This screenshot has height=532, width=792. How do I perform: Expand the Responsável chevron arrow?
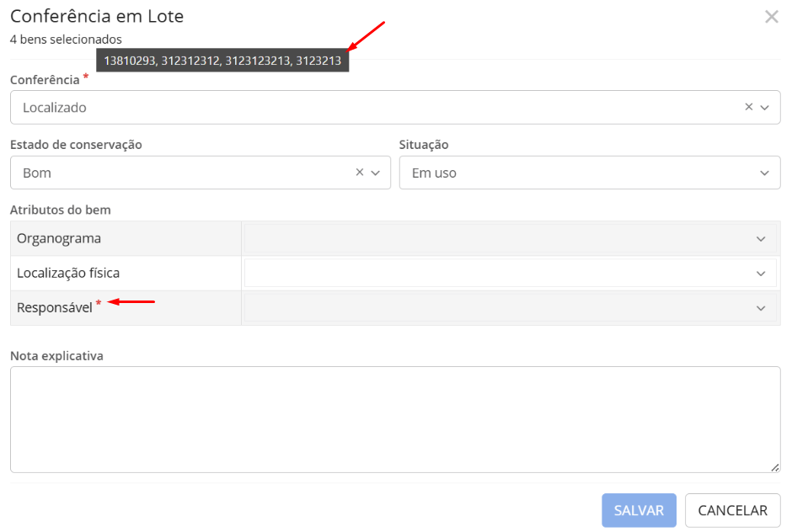pyautogui.click(x=761, y=308)
